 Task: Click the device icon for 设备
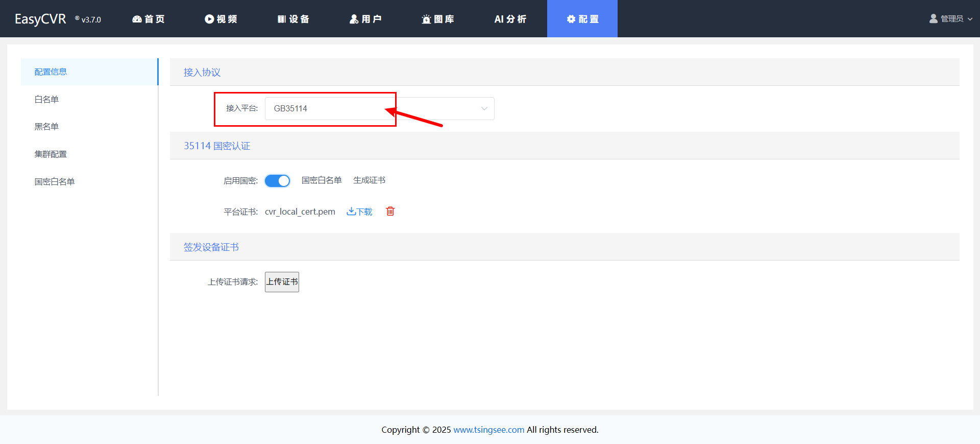pos(282,19)
